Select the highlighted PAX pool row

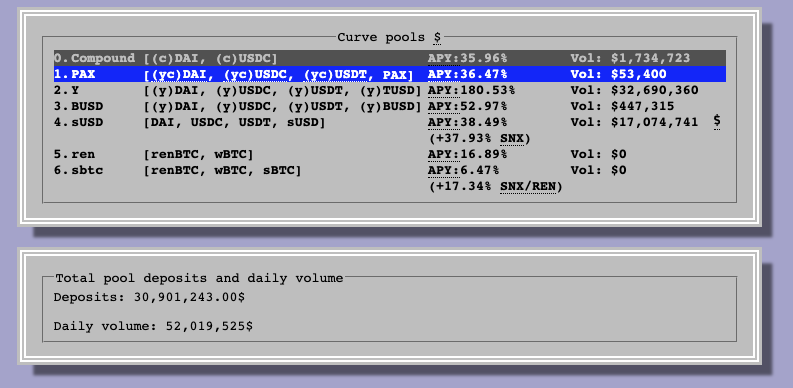[390, 74]
